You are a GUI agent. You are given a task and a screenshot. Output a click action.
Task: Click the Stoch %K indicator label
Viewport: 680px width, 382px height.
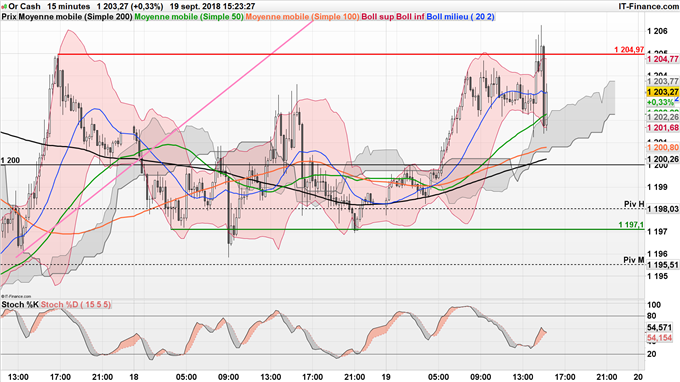click(x=20, y=305)
